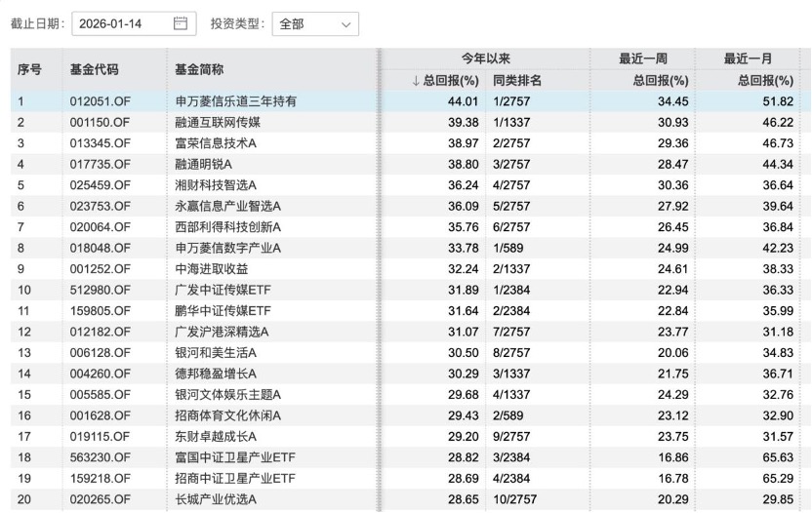Open the calendar date picker icon
Viewport: 812px width, 513px height.
coord(180,24)
